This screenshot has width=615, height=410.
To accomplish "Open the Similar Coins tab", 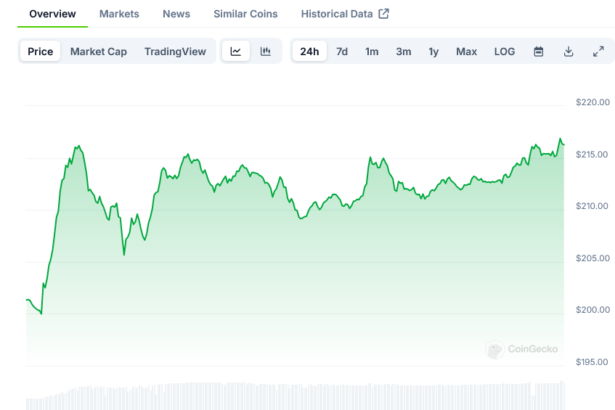I will 245,14.
